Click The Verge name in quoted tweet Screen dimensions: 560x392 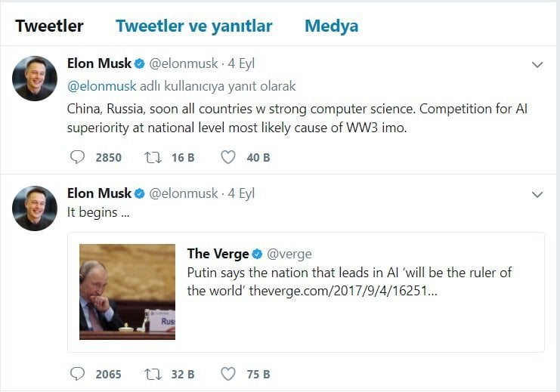pyautogui.click(x=218, y=254)
